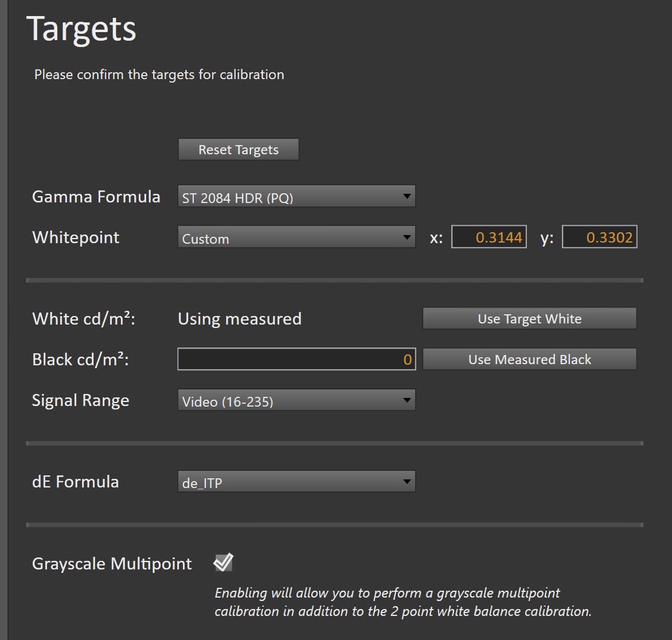Click the Whitepoint label
The height and width of the screenshot is (640, 672).
76,237
